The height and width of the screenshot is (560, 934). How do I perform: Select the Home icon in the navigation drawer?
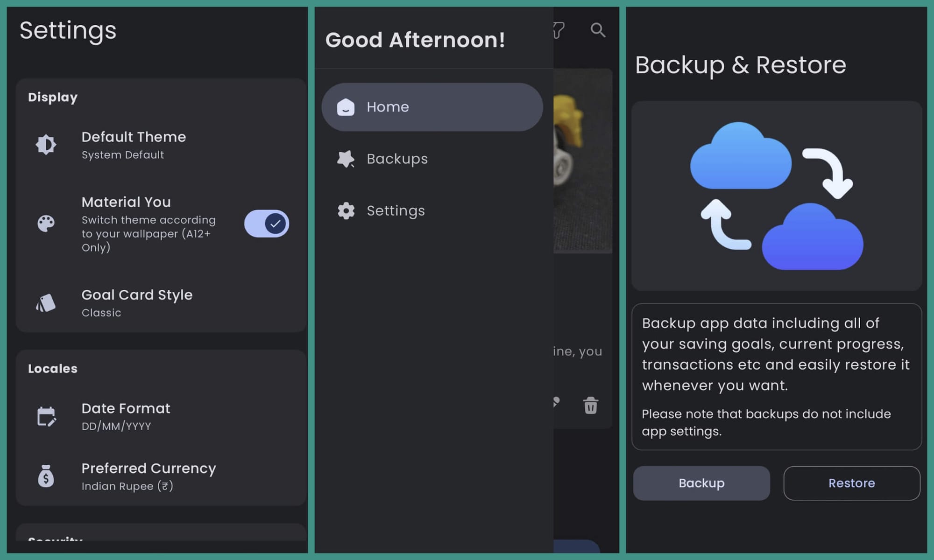click(x=346, y=107)
